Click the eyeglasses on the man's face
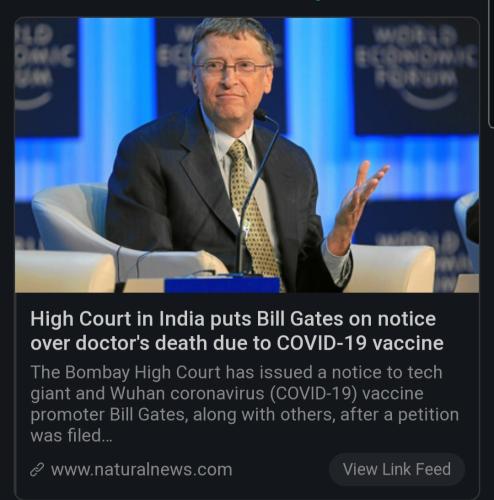The width and height of the screenshot is (494, 500). (232, 67)
